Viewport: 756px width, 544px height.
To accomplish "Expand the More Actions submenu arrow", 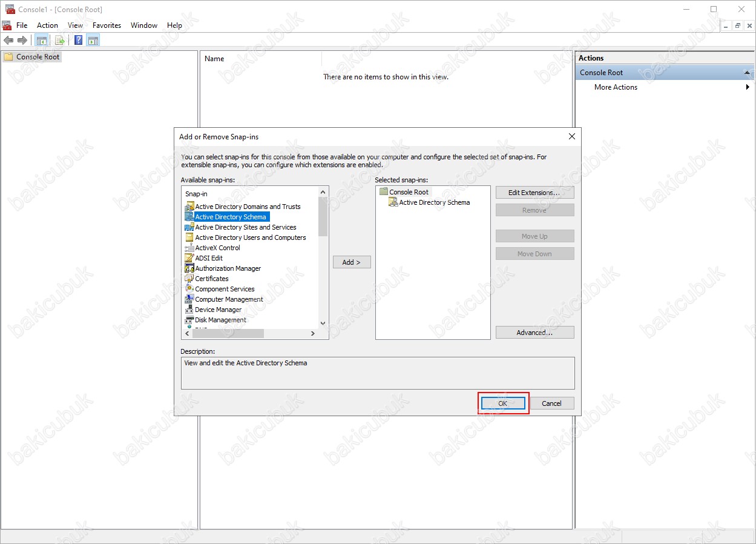I will pyautogui.click(x=748, y=87).
